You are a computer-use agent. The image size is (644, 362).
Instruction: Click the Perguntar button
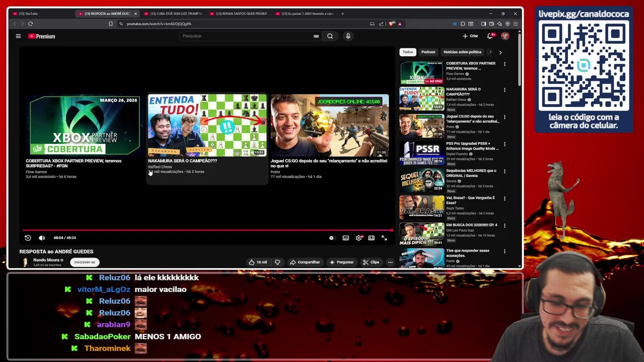(x=342, y=262)
